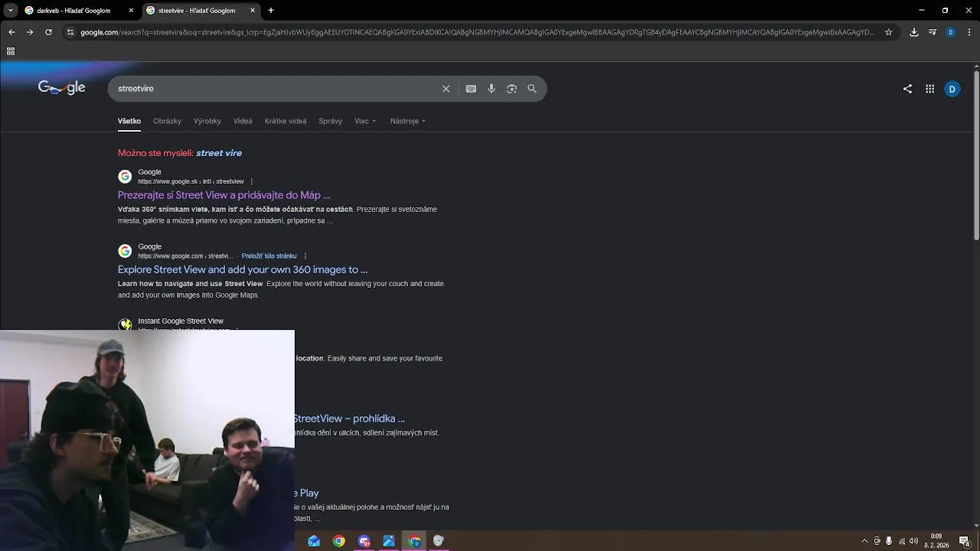This screenshot has width=980, height=551.
Task: Submit the search with the magnifier icon
Action: pos(532,89)
